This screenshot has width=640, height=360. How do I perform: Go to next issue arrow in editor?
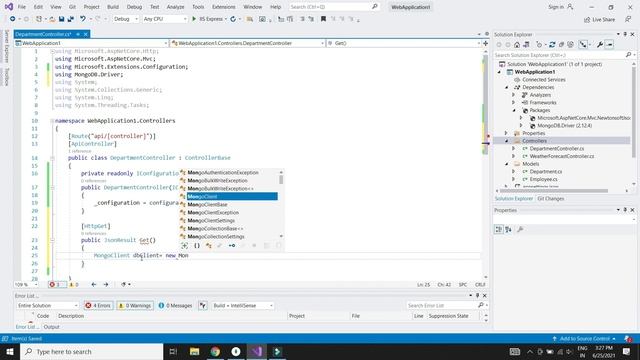106,284
